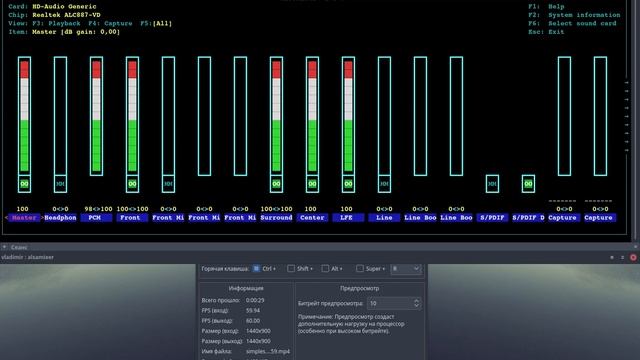Click F6: Select sound card hint
Viewport: 640px width, 360px height.
(x=572, y=24)
